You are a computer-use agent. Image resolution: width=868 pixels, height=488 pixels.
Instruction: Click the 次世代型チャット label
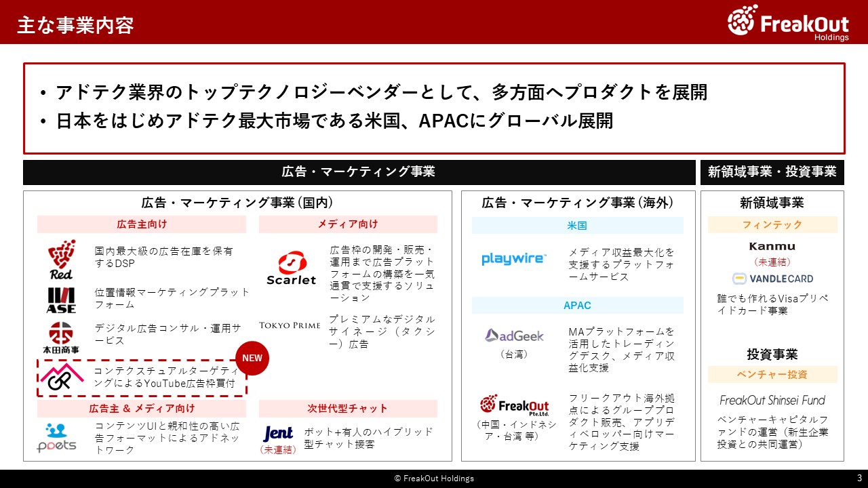click(348, 409)
